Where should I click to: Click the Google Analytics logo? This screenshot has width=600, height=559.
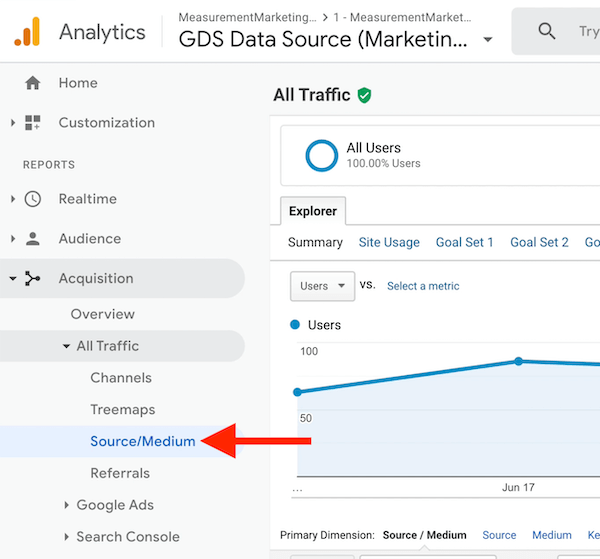tap(27, 32)
